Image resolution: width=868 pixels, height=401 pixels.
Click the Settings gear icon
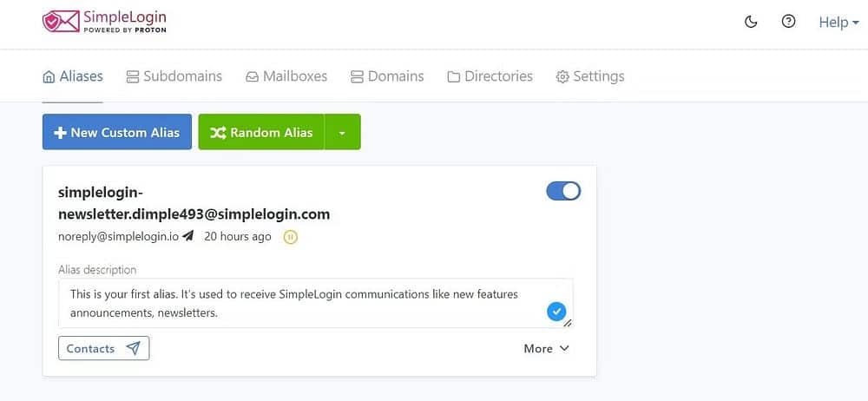[562, 76]
